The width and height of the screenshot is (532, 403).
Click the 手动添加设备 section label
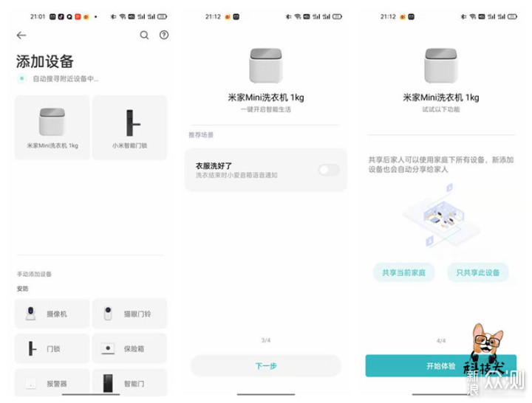(34, 274)
